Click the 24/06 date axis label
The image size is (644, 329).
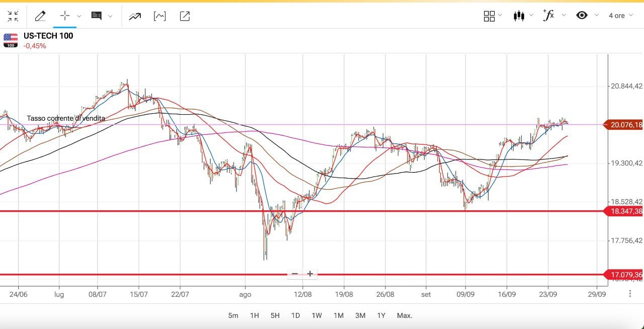tap(18, 294)
